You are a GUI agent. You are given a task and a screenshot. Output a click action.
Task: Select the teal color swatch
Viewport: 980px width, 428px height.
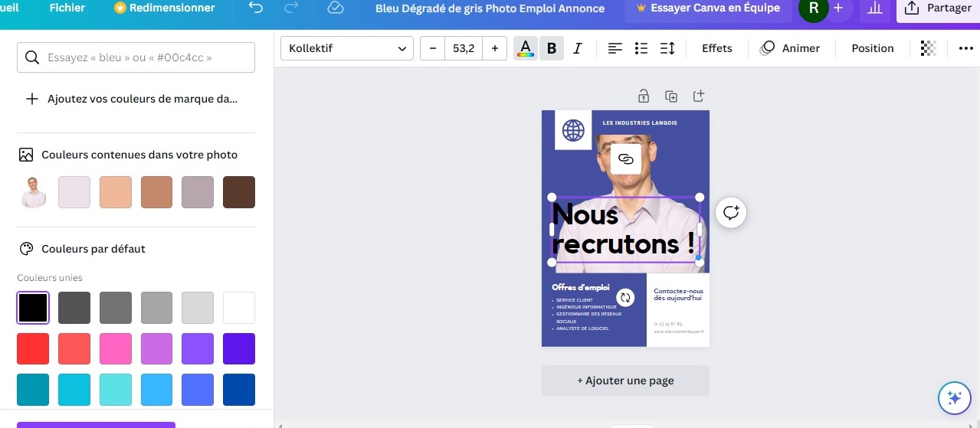click(33, 390)
